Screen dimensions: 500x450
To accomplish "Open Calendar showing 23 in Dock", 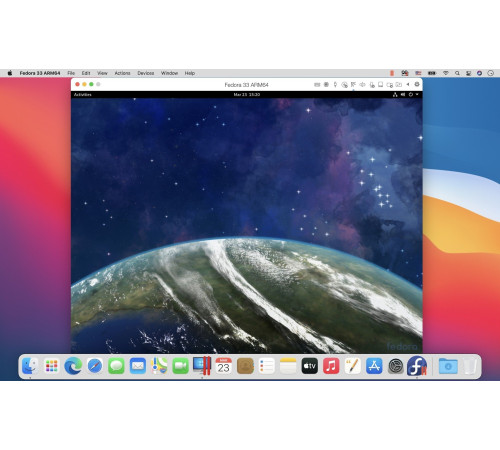I will [x=224, y=366].
